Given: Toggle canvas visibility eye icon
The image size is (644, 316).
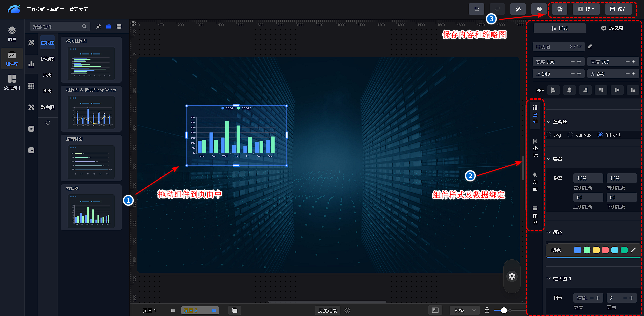Looking at the screenshot, I should click(x=133, y=23).
